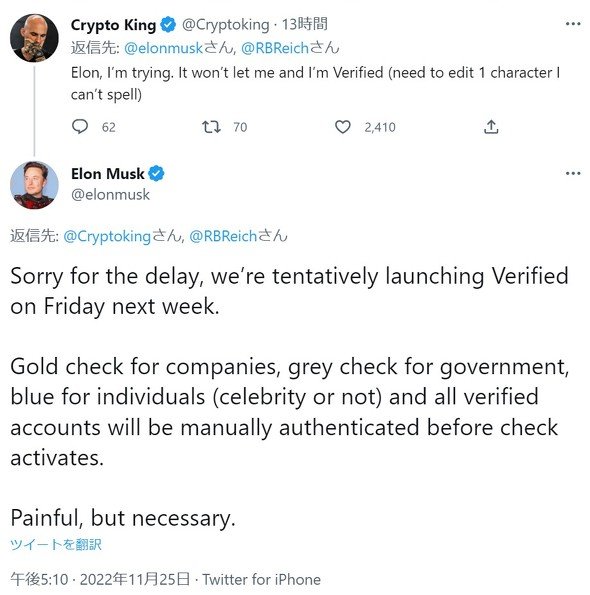Open @Cryptoking mention in Elon's reply header
Viewport: 590px width, 595px height.
[x=107, y=236]
